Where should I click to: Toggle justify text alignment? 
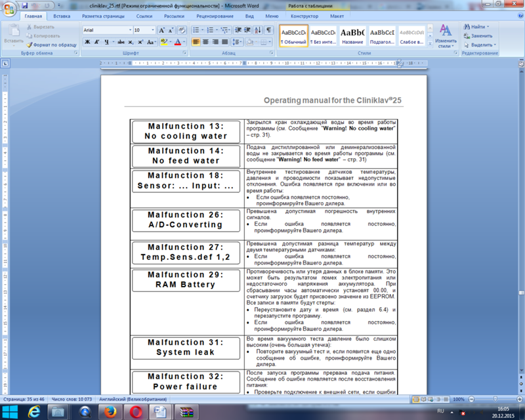coord(225,42)
